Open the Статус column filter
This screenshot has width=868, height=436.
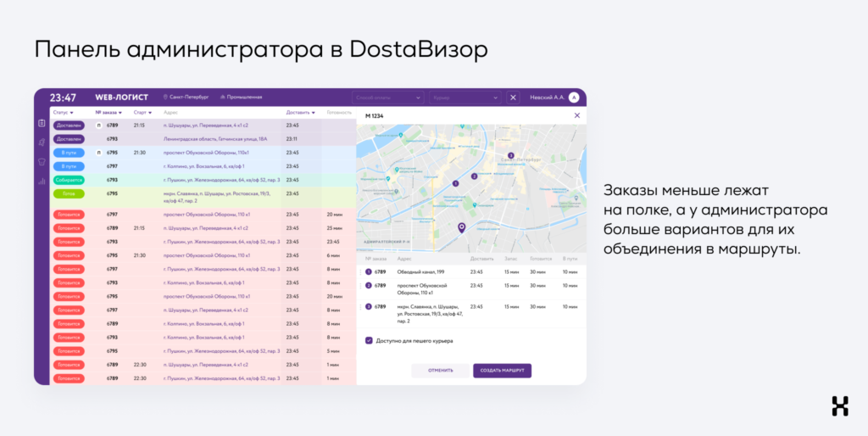point(64,112)
